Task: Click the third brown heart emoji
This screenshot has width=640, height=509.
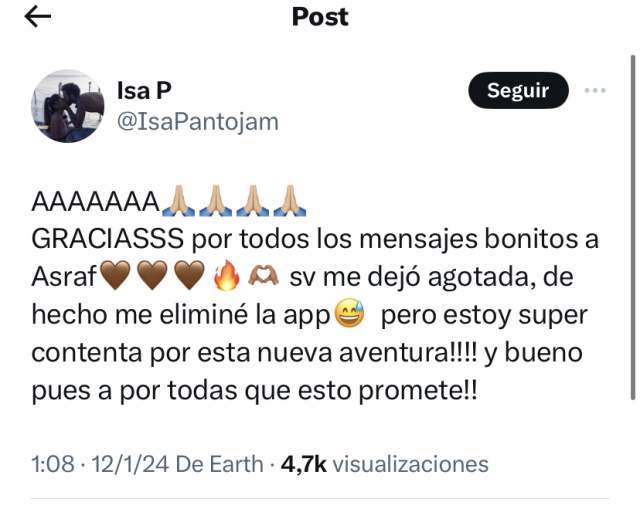Action: pyautogui.click(x=189, y=276)
